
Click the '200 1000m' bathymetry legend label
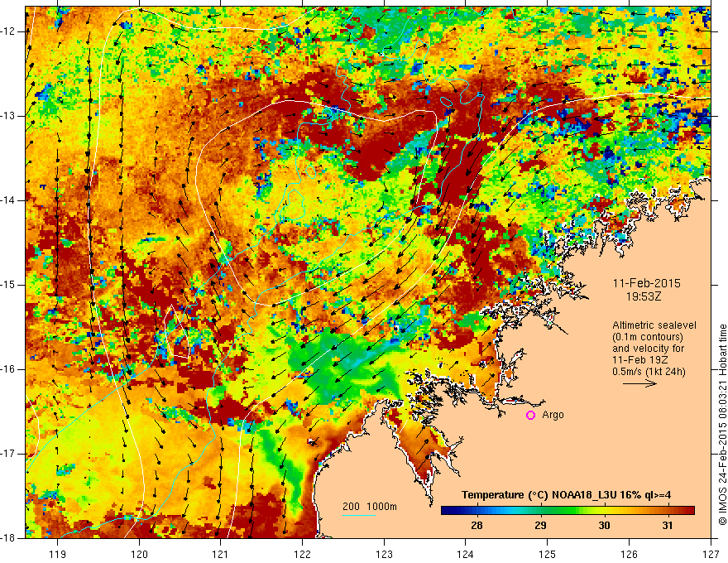tap(370, 507)
